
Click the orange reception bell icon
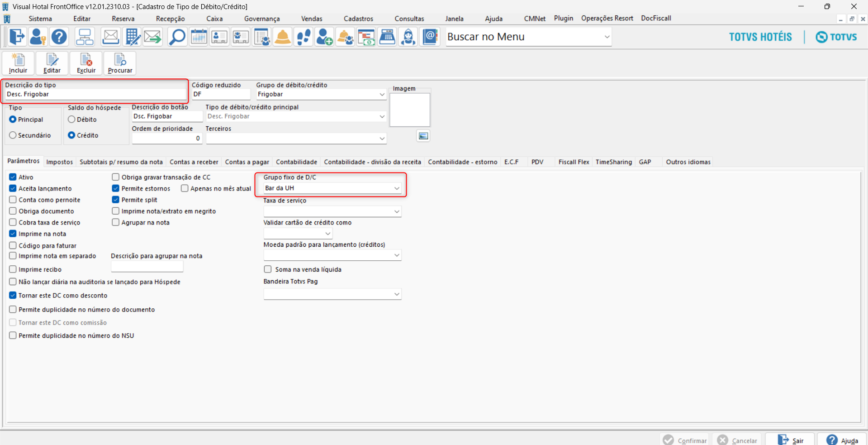coord(283,37)
